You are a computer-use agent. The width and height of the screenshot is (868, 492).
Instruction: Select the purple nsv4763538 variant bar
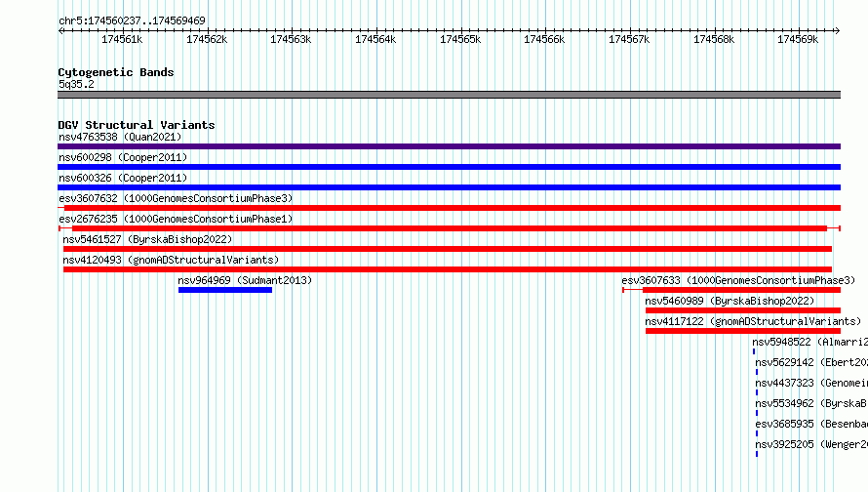tap(449, 146)
